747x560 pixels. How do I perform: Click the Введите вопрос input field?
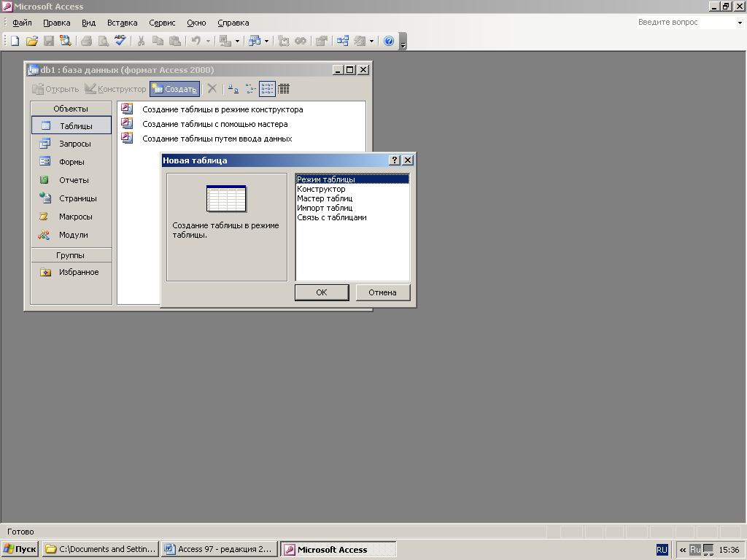pyautogui.click(x=686, y=23)
